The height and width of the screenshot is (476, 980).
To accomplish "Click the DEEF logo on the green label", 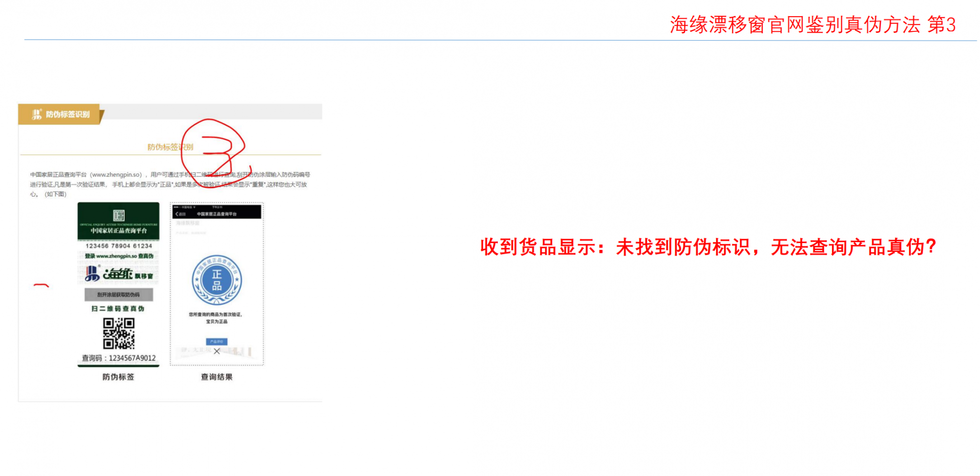I will click(x=119, y=215).
